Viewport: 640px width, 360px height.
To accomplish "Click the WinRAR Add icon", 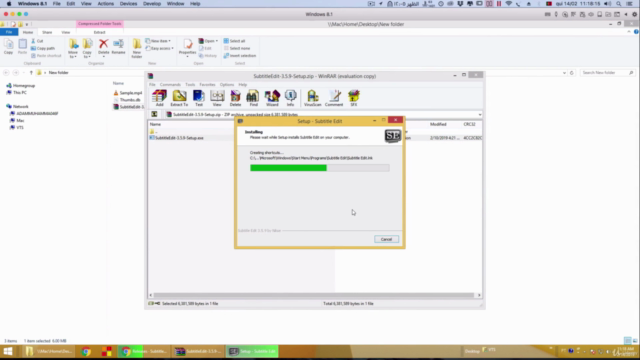I will pyautogui.click(x=159, y=98).
